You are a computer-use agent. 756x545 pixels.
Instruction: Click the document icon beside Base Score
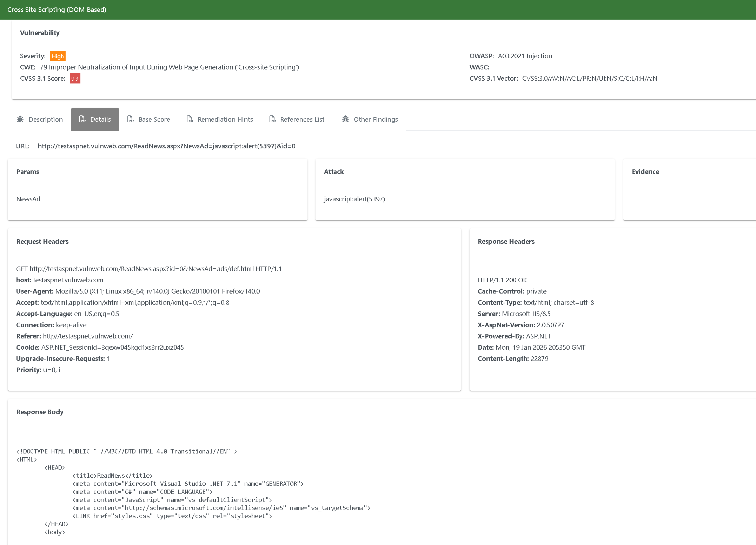(x=131, y=119)
